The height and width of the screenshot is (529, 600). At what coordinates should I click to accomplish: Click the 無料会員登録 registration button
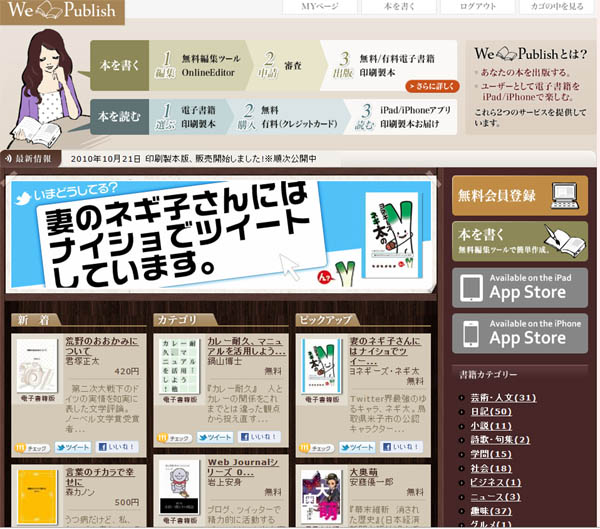tap(519, 196)
